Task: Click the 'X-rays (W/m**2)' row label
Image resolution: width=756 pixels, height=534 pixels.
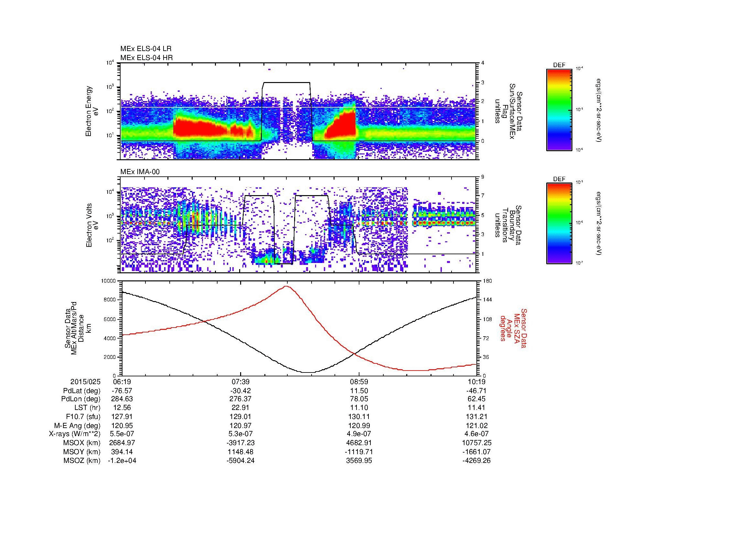Action: click(75, 434)
